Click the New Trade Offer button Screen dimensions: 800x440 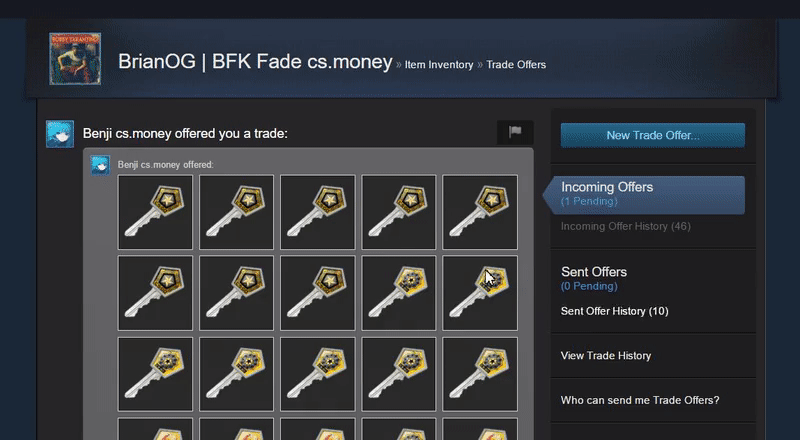click(653, 135)
